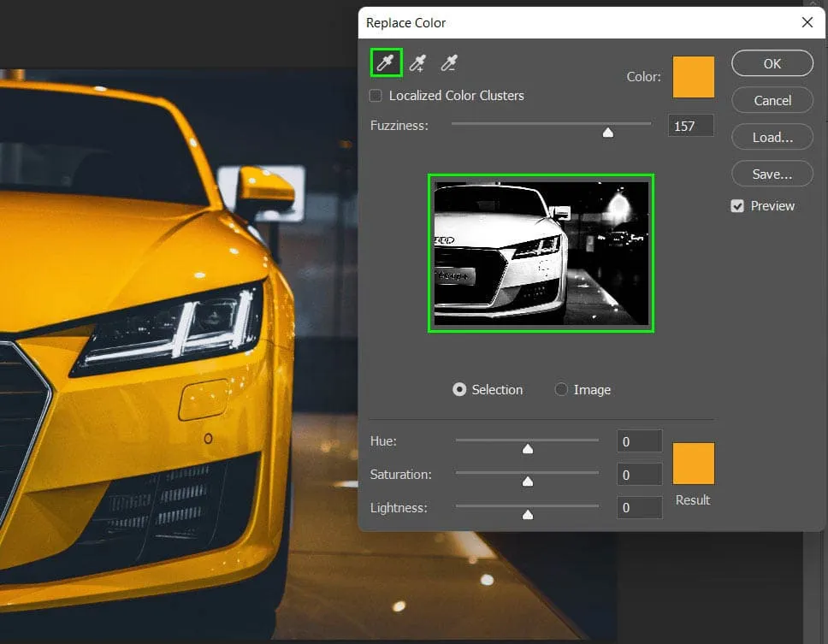Close the Replace Color dialog
828x644 pixels.
tap(807, 23)
